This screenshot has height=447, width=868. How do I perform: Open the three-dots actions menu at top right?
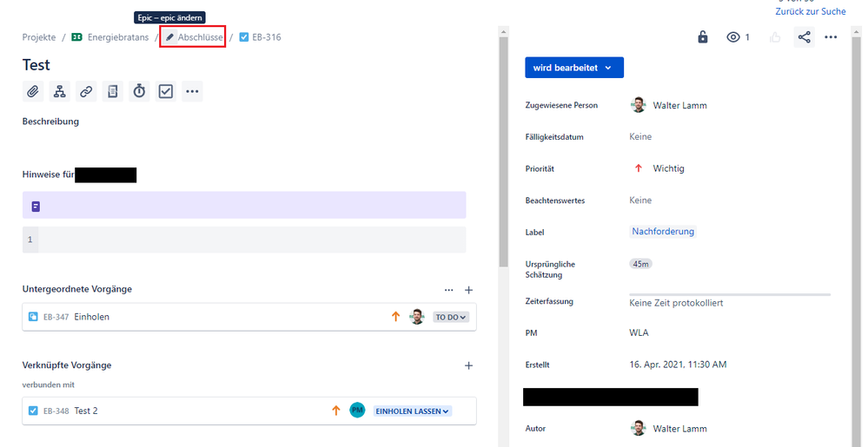831,37
